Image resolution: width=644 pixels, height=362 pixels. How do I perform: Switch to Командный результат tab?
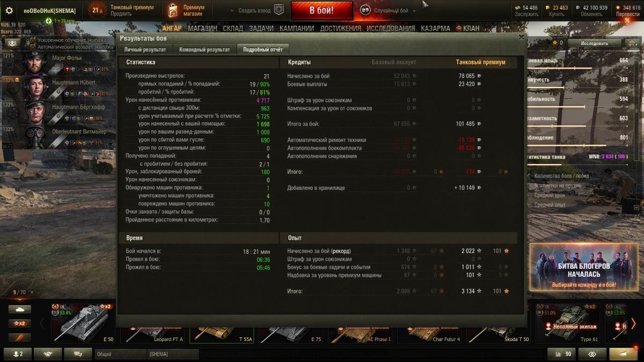pos(204,49)
